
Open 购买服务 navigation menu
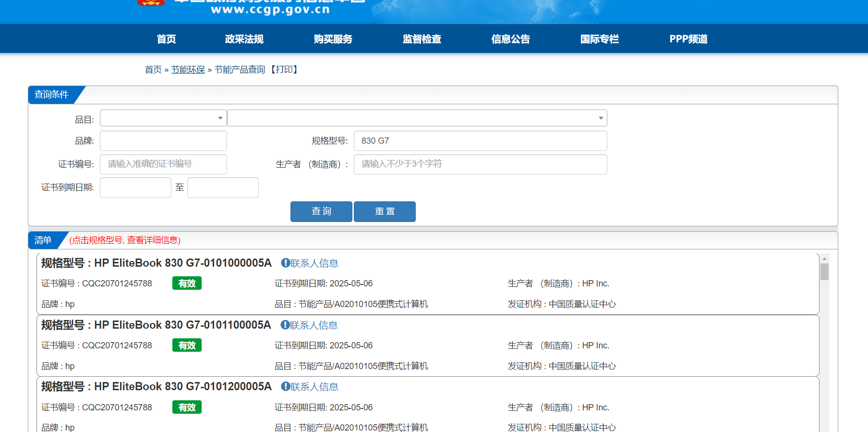click(x=333, y=39)
